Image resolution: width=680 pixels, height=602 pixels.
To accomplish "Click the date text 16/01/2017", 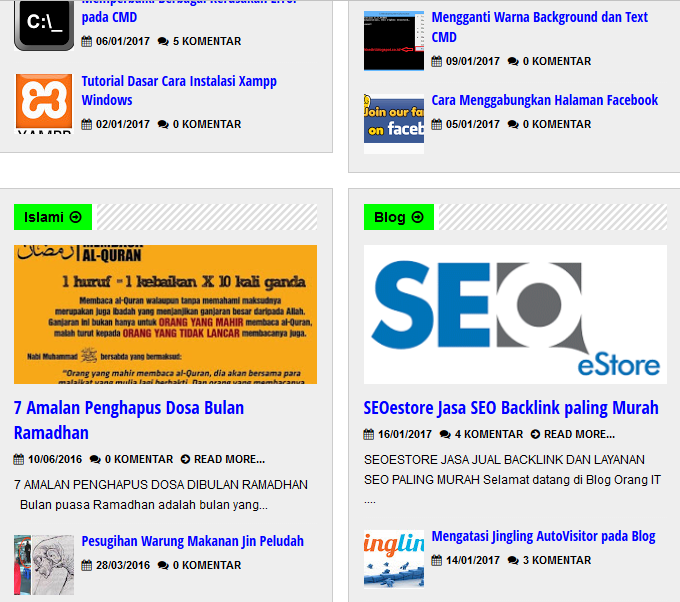I will click(405, 434).
